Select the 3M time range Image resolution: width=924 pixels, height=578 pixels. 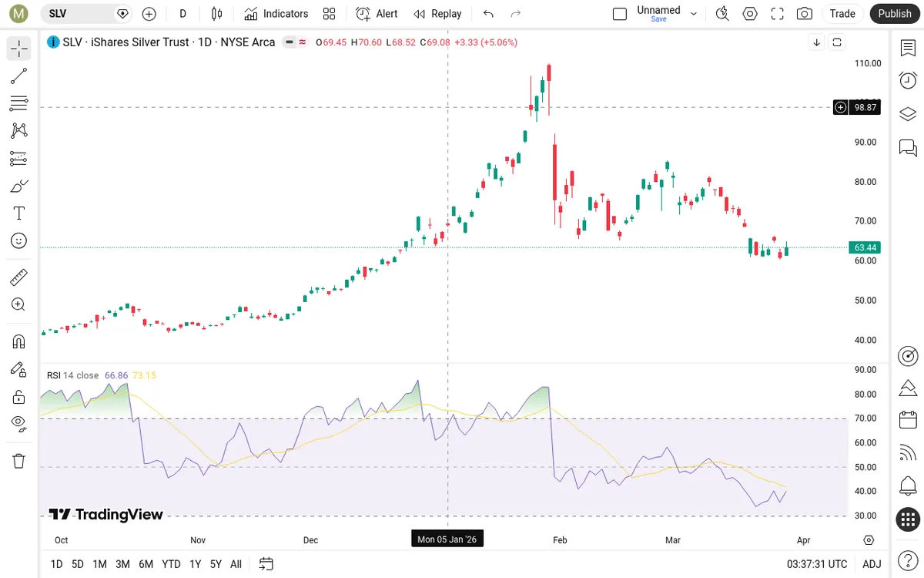tap(122, 564)
